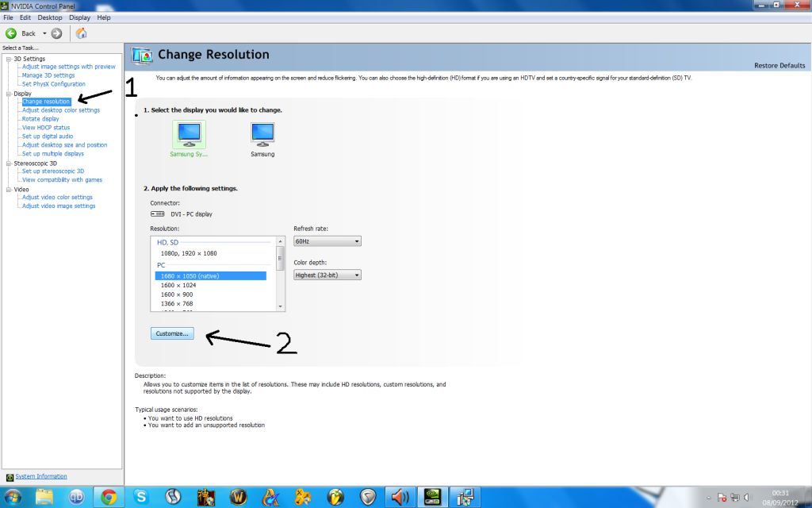The height and width of the screenshot is (508, 812).
Task: Open Set up stereoscopic 3D
Action: (53, 171)
